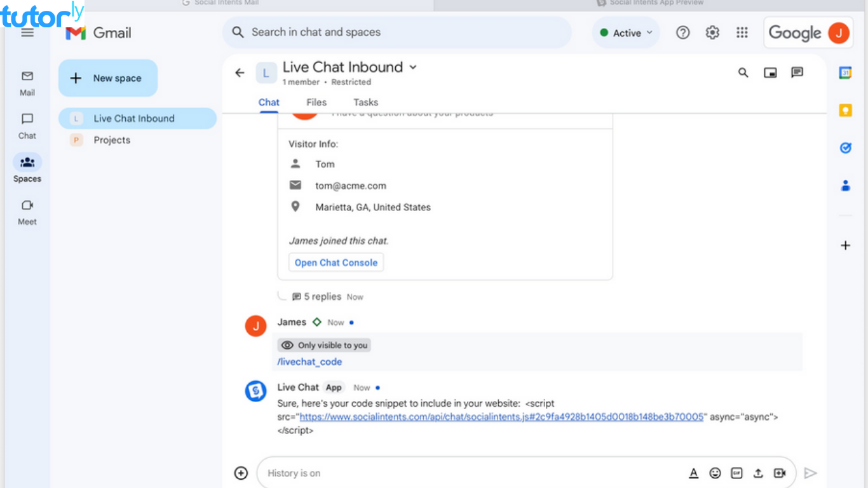Start a video meeting from the message bar
868x488 pixels.
point(780,473)
